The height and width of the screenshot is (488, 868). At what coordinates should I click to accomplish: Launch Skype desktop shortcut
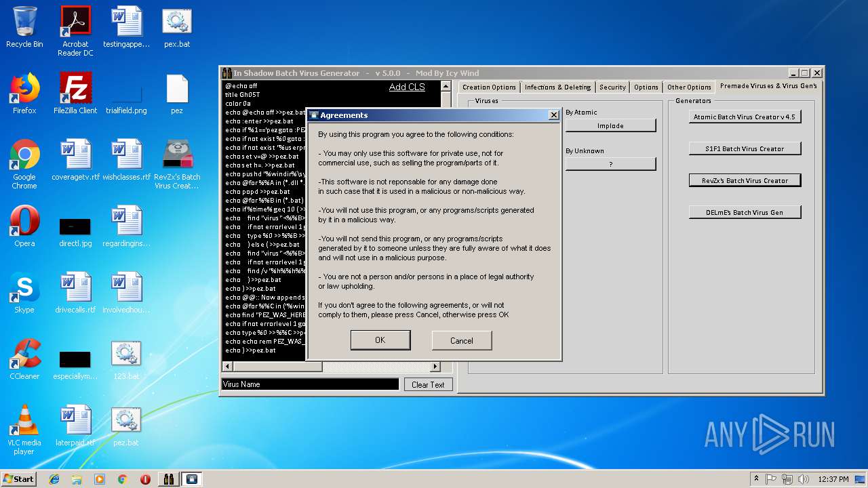24,293
